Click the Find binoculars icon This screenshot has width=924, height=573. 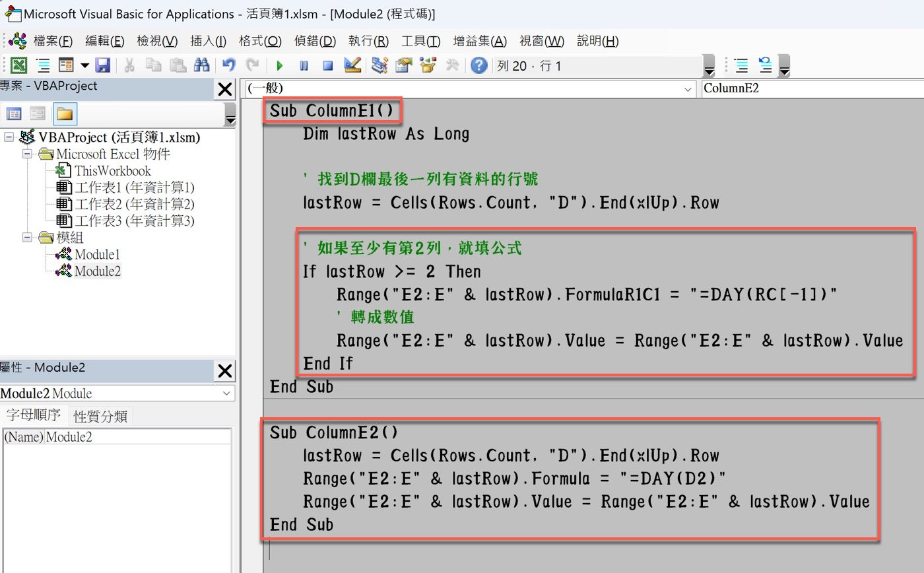tap(201, 65)
